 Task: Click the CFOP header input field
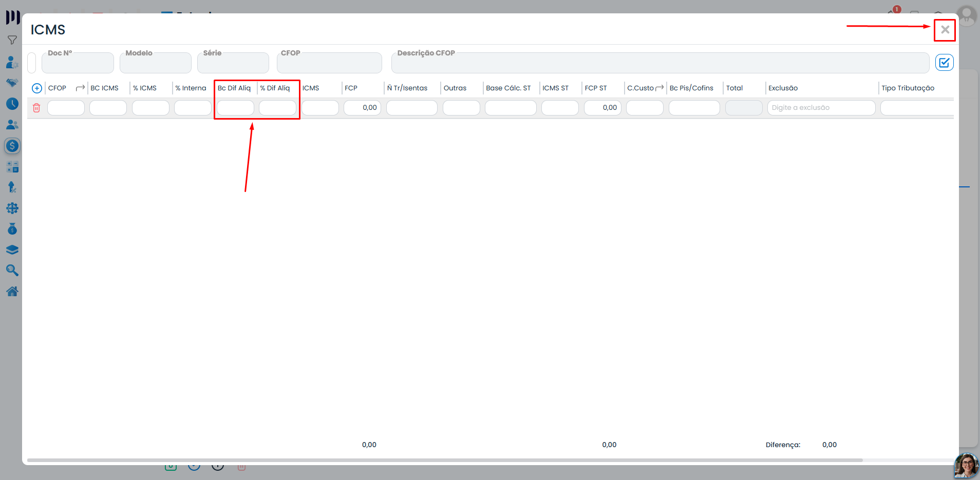(x=329, y=63)
